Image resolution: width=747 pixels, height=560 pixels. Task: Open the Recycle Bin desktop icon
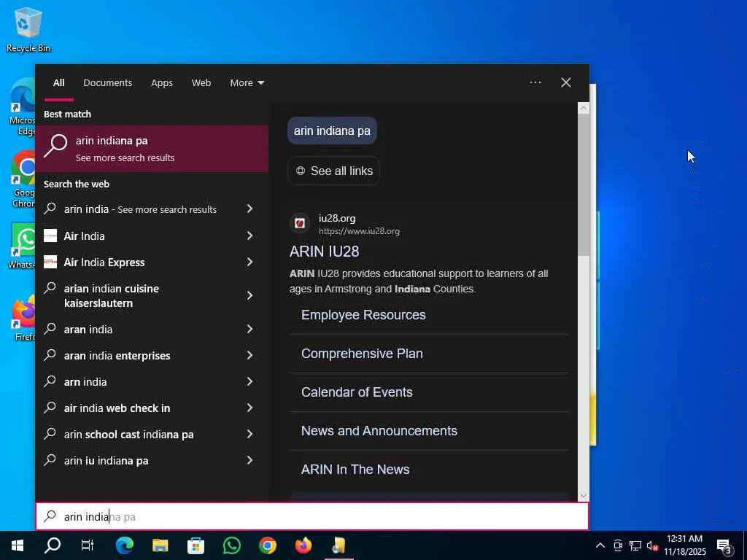[28, 29]
